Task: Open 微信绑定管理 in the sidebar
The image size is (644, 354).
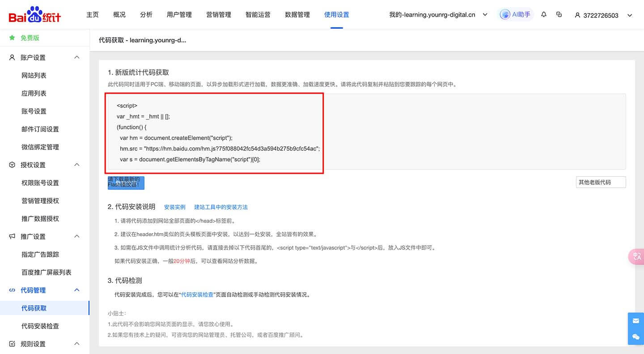Action: click(x=40, y=147)
